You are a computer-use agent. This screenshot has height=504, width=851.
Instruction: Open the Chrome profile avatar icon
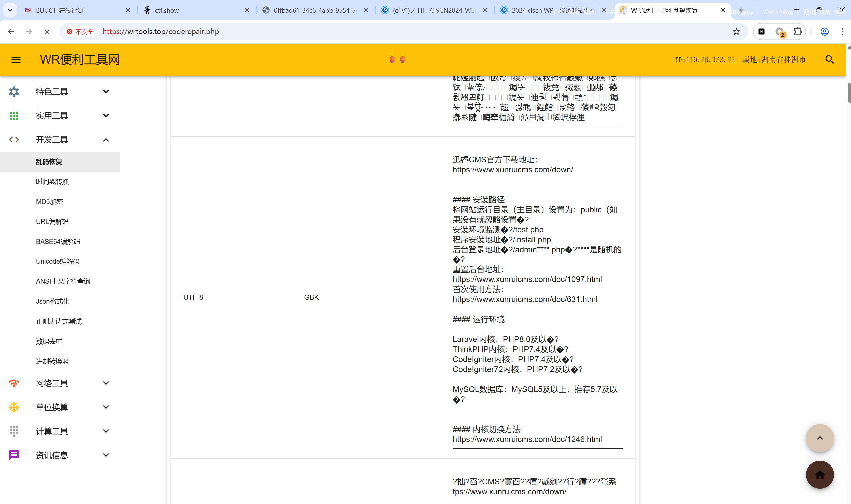coord(824,32)
